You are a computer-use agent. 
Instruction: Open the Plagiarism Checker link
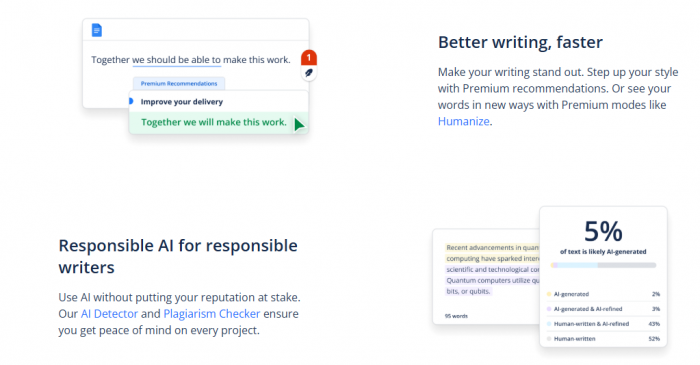click(x=212, y=314)
